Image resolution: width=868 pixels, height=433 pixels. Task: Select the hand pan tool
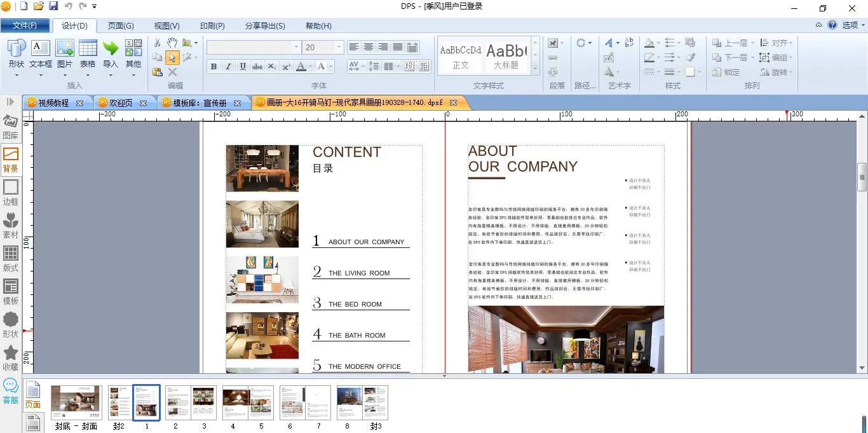point(172,43)
